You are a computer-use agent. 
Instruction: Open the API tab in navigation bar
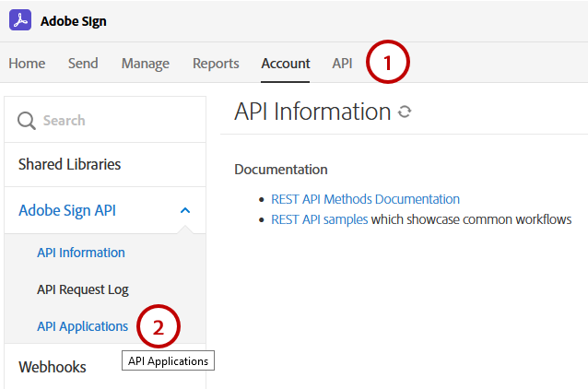point(342,64)
